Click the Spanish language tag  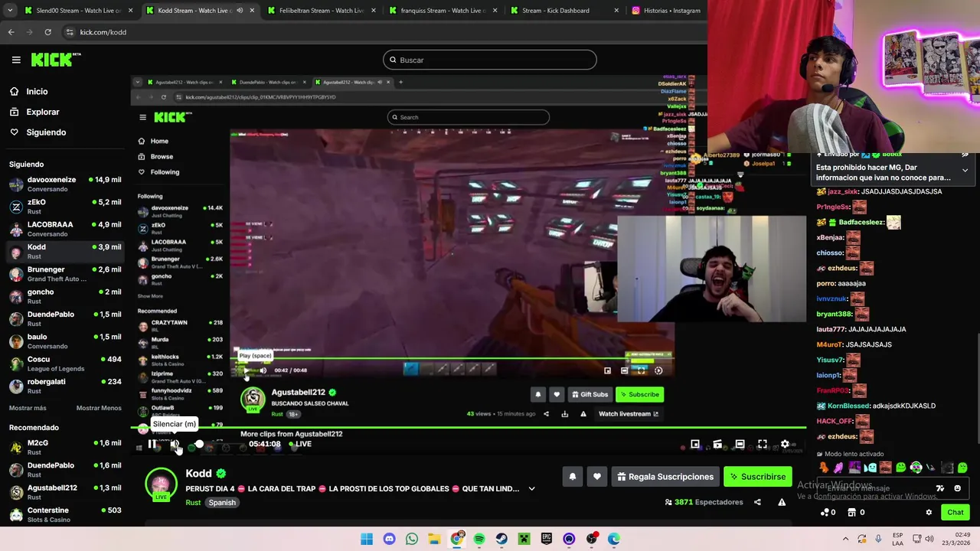coord(222,503)
